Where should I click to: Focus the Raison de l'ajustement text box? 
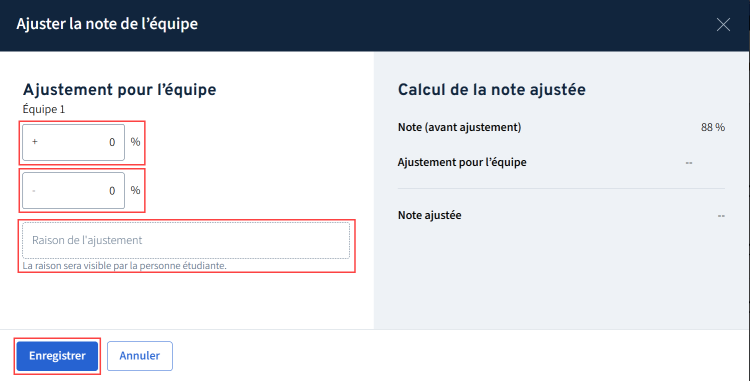(x=186, y=240)
